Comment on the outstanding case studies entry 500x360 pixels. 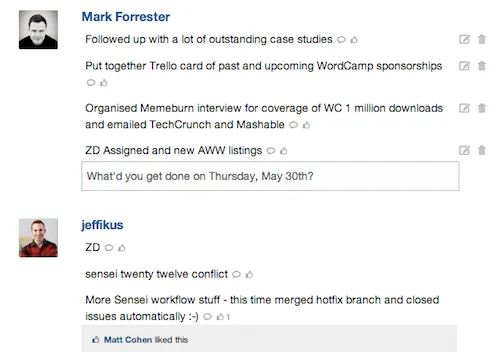[341, 40]
